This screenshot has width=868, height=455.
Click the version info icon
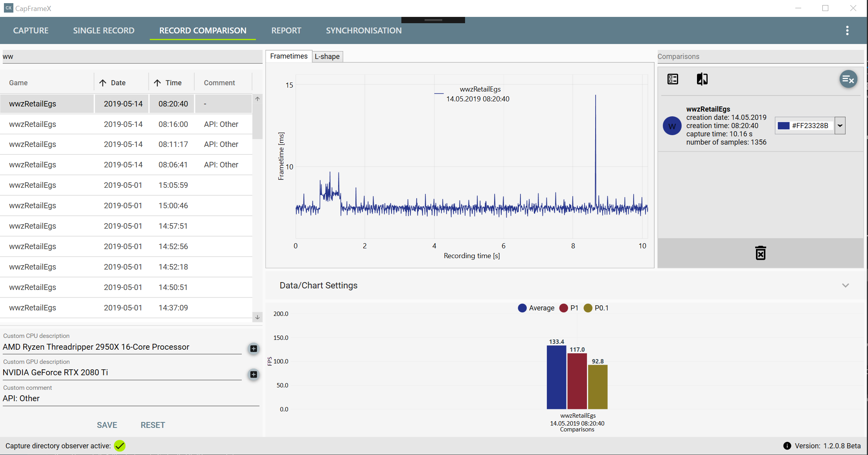[x=787, y=446]
